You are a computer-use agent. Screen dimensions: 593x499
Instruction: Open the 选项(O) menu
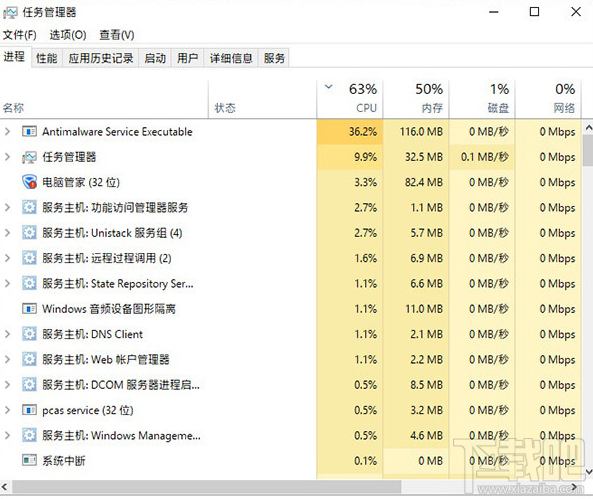point(68,35)
